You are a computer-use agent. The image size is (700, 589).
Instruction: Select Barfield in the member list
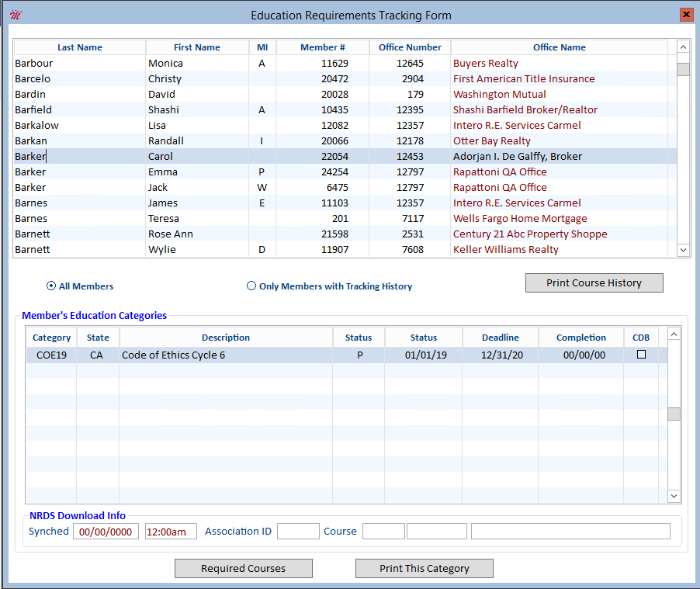tap(33, 110)
